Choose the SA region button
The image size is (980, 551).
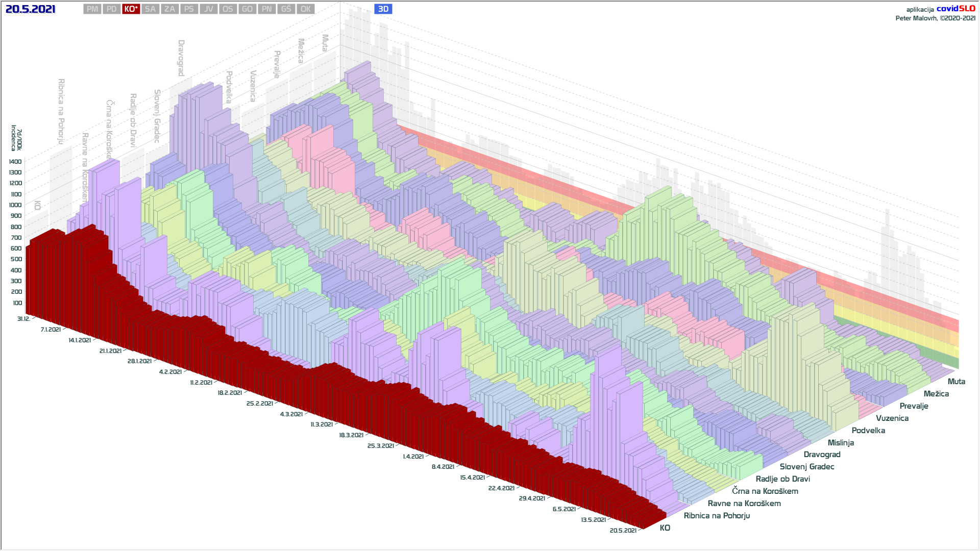[x=150, y=9]
